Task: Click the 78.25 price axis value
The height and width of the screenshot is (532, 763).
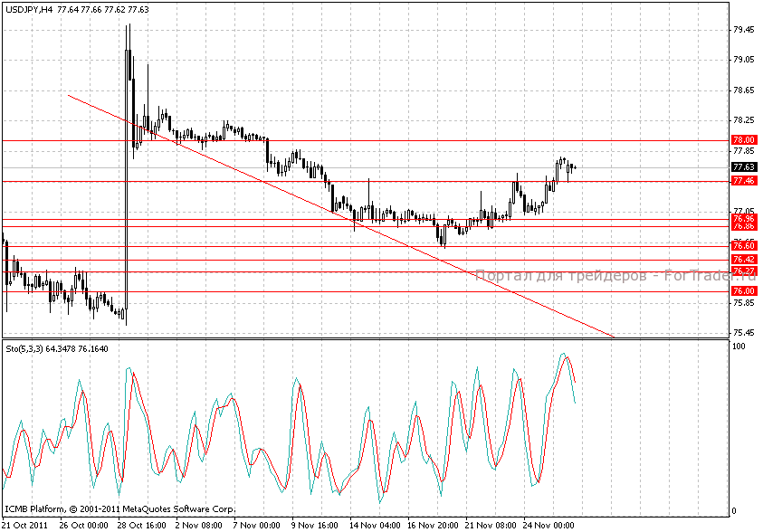Action: [743, 120]
